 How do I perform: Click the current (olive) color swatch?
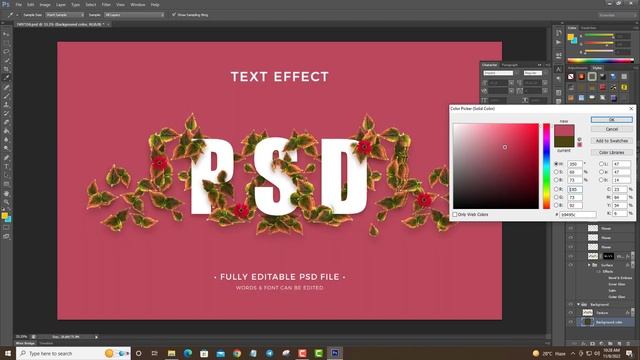point(564,142)
